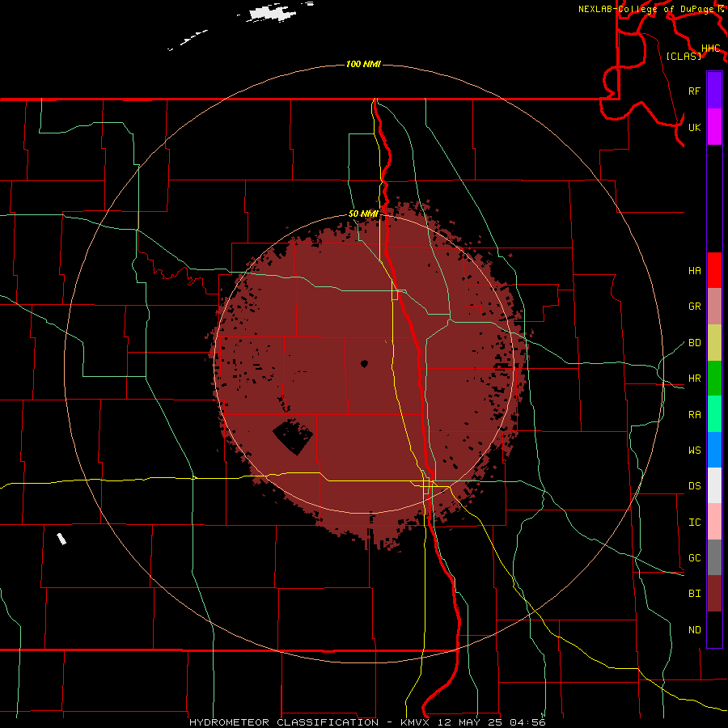Click the HHC product code text
Screen dimensions: 728x728
710,49
